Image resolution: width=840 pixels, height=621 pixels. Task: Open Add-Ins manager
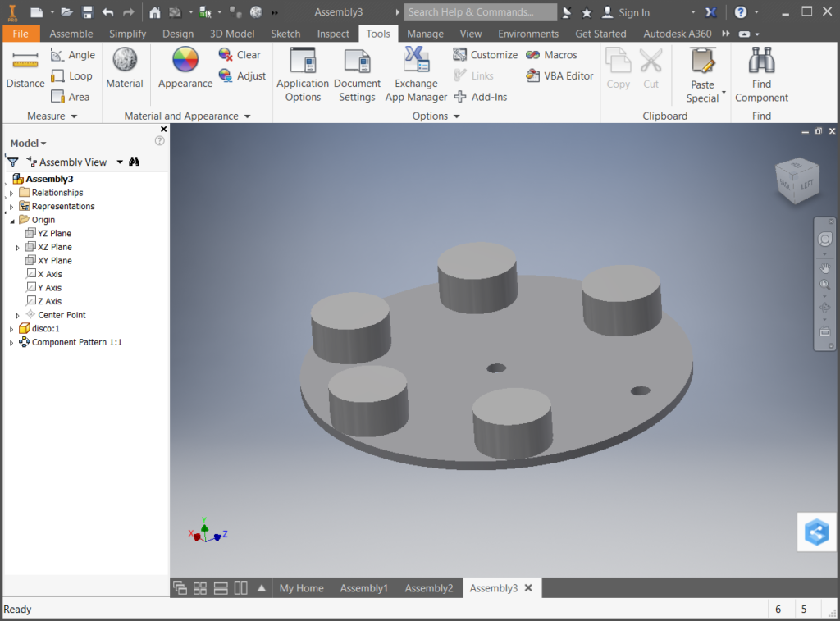pos(481,97)
